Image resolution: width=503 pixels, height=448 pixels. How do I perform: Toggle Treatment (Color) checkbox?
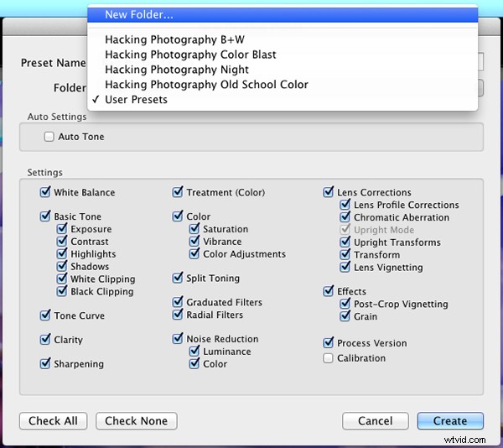click(x=178, y=192)
